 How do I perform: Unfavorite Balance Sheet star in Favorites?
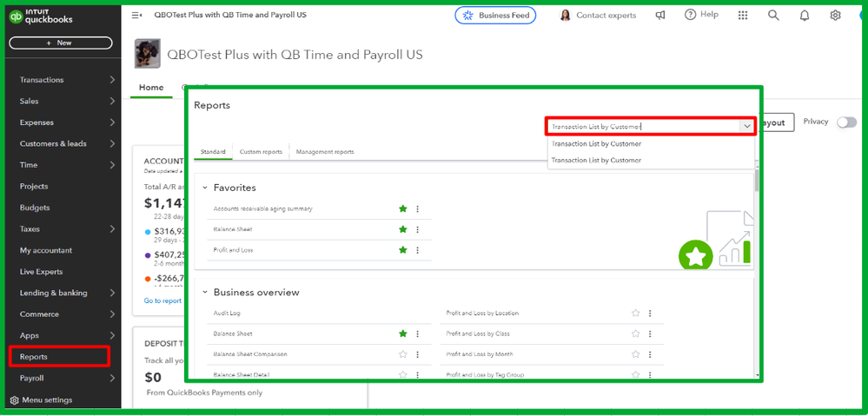pyautogui.click(x=403, y=229)
